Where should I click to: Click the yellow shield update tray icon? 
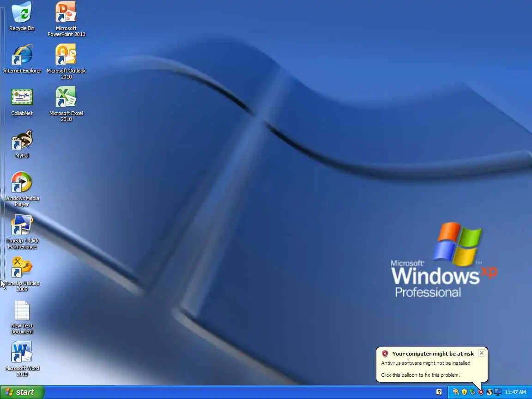point(464,392)
